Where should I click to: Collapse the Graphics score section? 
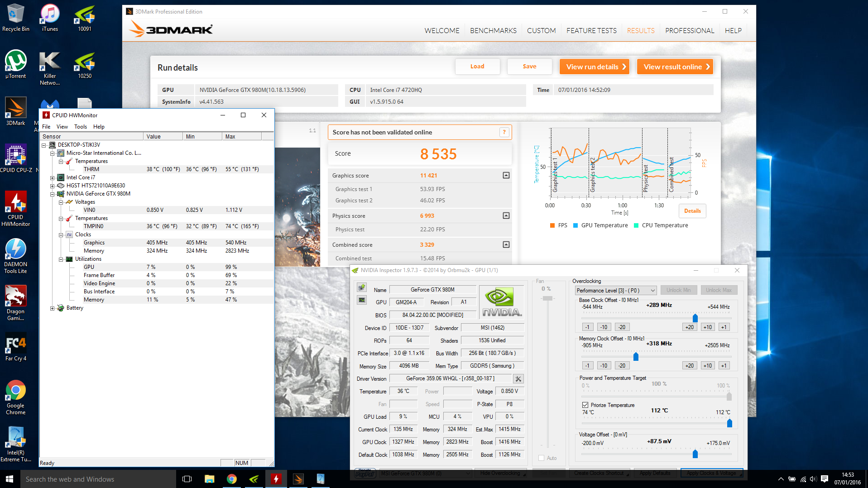[x=506, y=175]
